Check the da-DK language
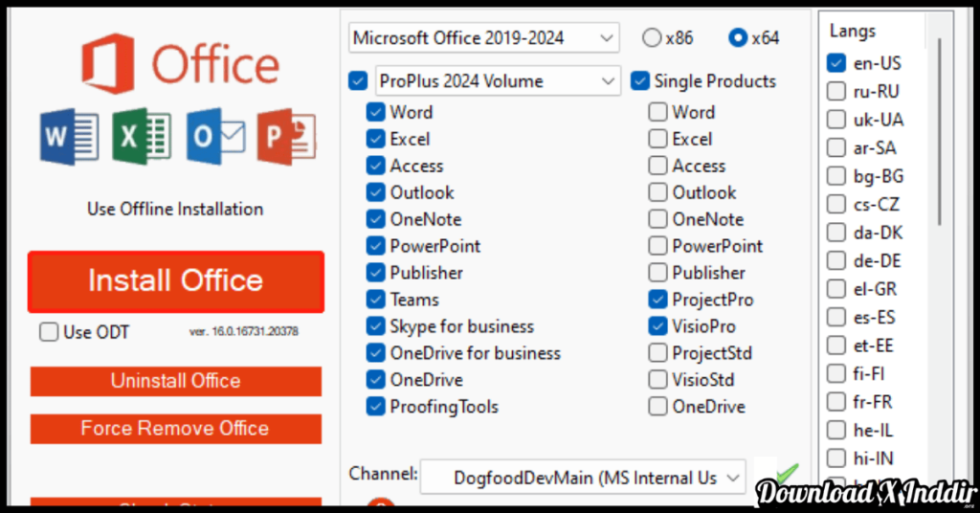The image size is (980, 513). (x=836, y=233)
